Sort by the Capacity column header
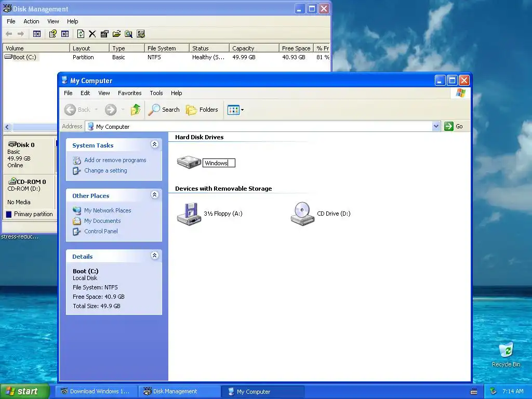Image resolution: width=532 pixels, height=399 pixels. [x=254, y=48]
